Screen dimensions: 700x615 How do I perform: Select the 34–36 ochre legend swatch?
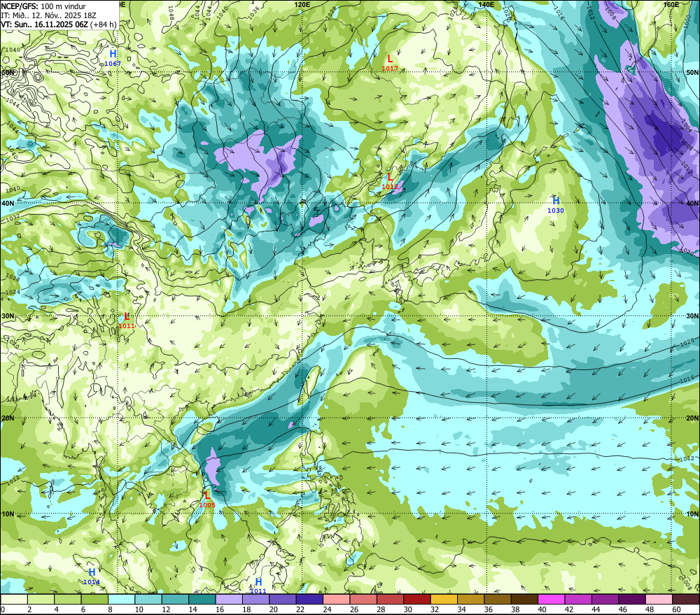471,599
